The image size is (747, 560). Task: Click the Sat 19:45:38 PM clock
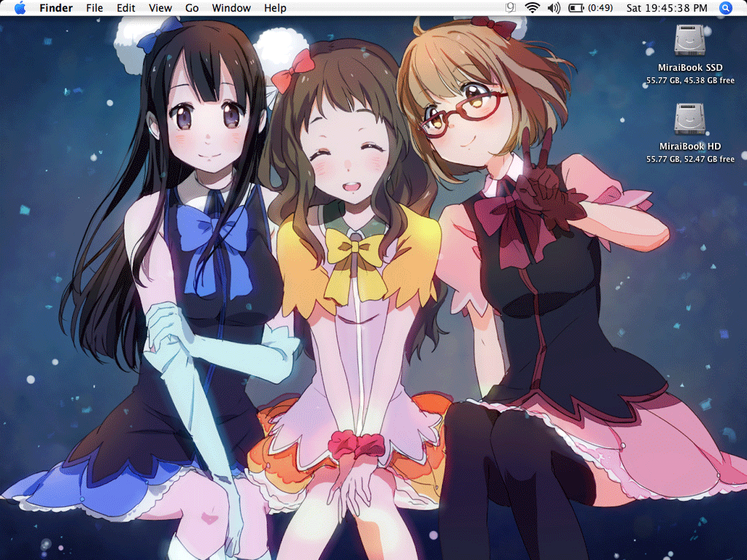(x=666, y=8)
